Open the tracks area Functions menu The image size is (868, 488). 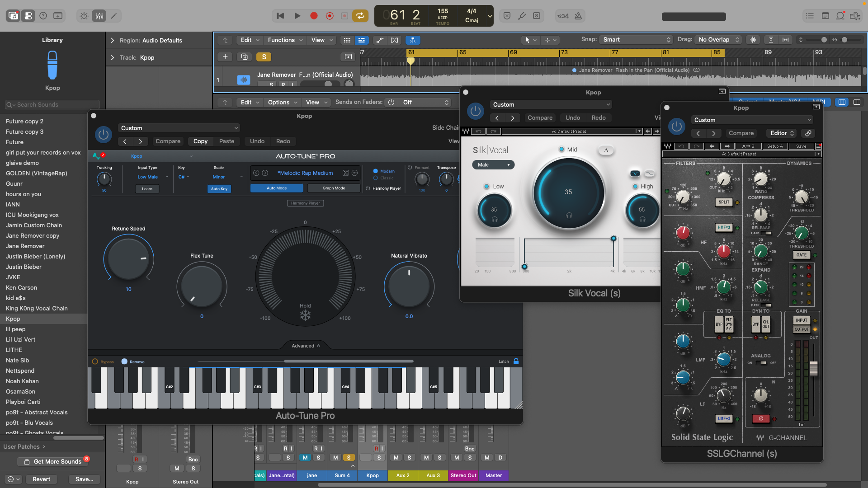285,40
